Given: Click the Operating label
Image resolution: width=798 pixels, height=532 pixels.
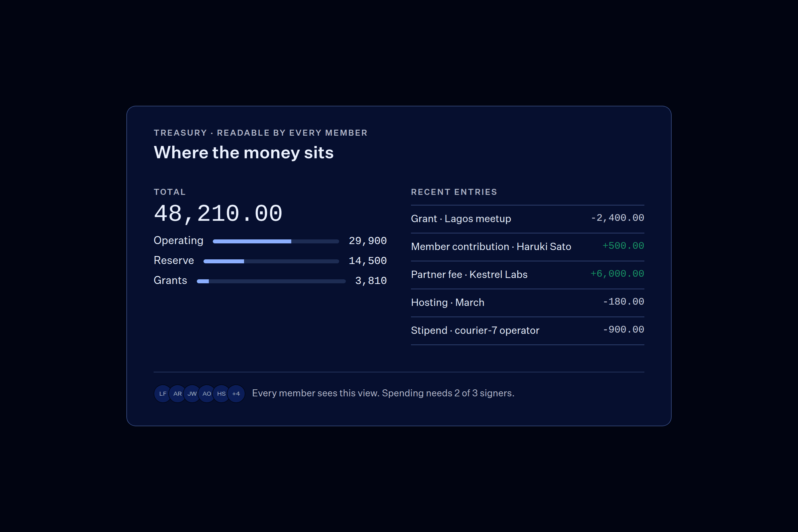Looking at the screenshot, I should click(x=179, y=240).
